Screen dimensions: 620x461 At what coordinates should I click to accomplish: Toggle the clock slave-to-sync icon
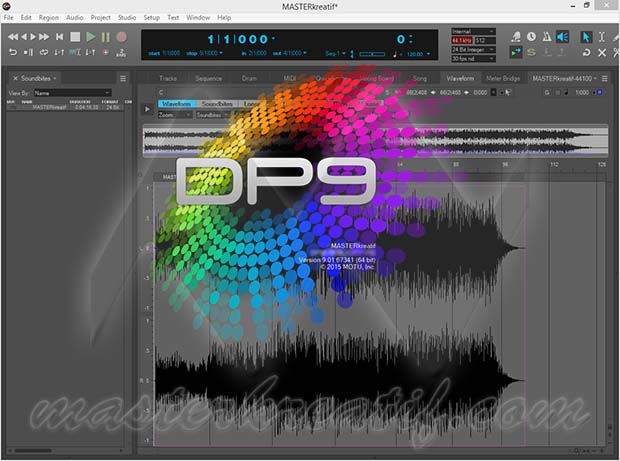(531, 37)
